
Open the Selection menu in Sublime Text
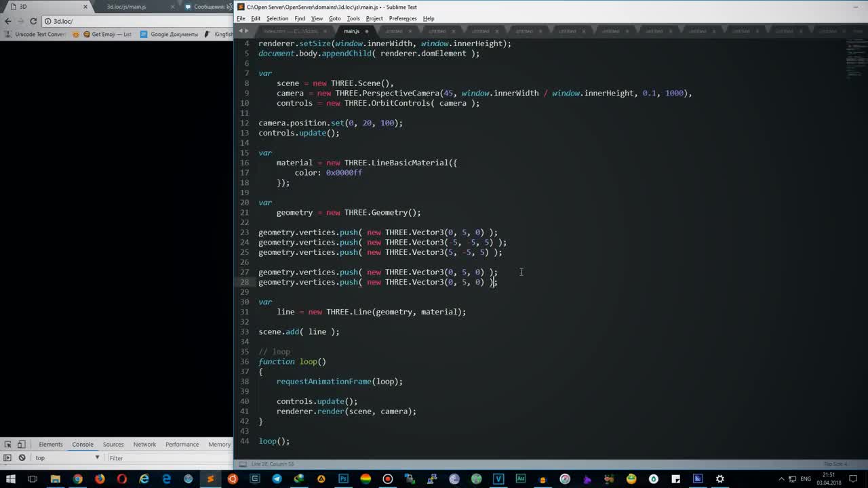(x=277, y=18)
